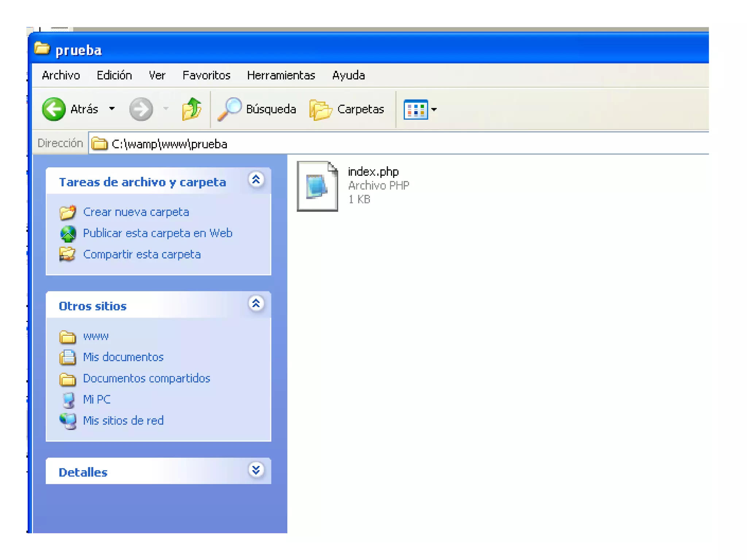The width and height of the screenshot is (747, 560).
Task: Open Atrás history dropdown arrow
Action: [112, 109]
